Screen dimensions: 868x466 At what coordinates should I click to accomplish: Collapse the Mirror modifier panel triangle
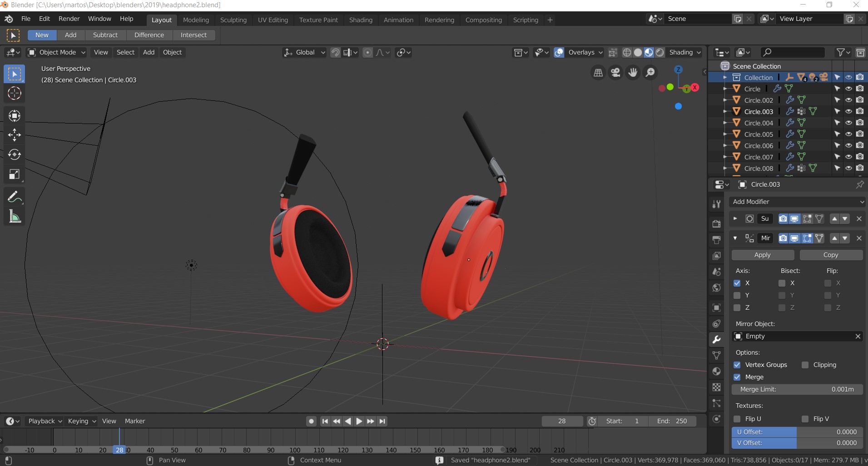point(735,238)
